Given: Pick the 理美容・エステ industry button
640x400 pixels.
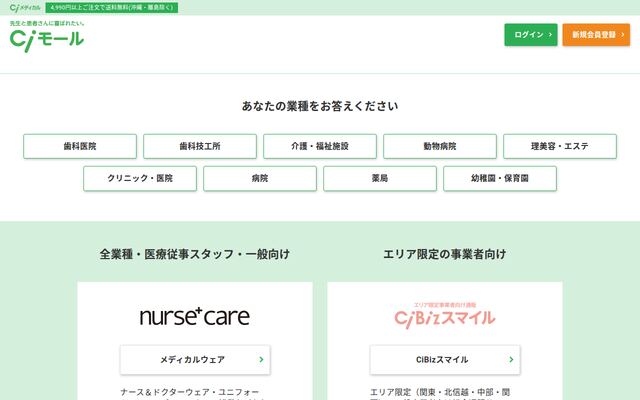Looking at the screenshot, I should [560, 146].
